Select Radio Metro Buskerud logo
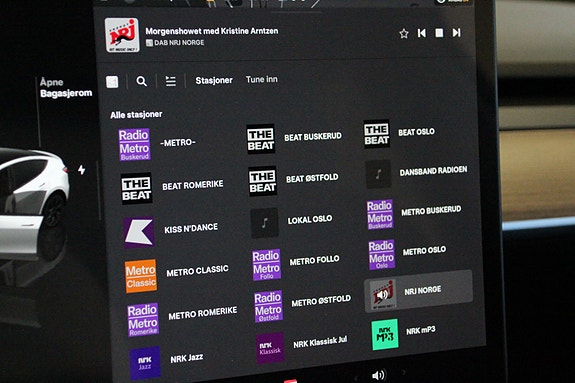Image resolution: width=575 pixels, height=383 pixels. [380, 215]
